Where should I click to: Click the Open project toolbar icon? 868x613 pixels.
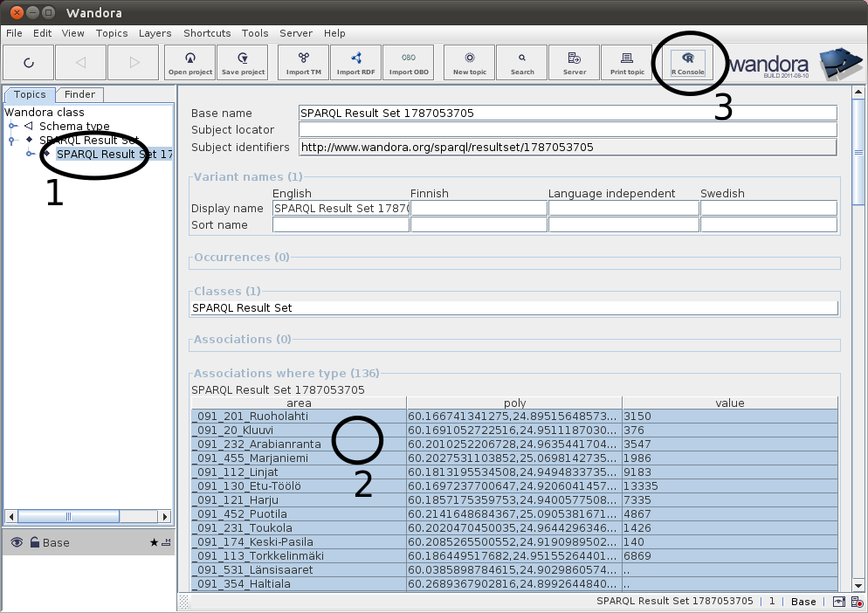190,62
